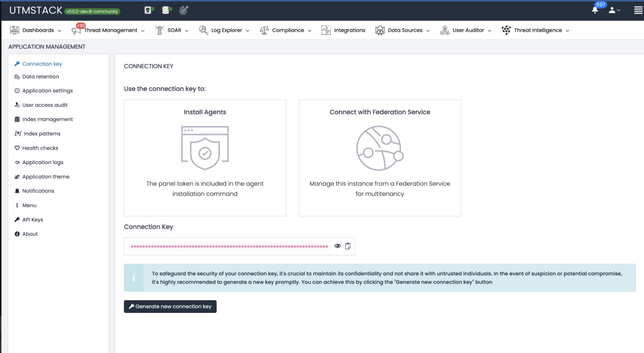This screenshot has height=353, width=644.
Task: Click the database status icon
Action: click(165, 10)
